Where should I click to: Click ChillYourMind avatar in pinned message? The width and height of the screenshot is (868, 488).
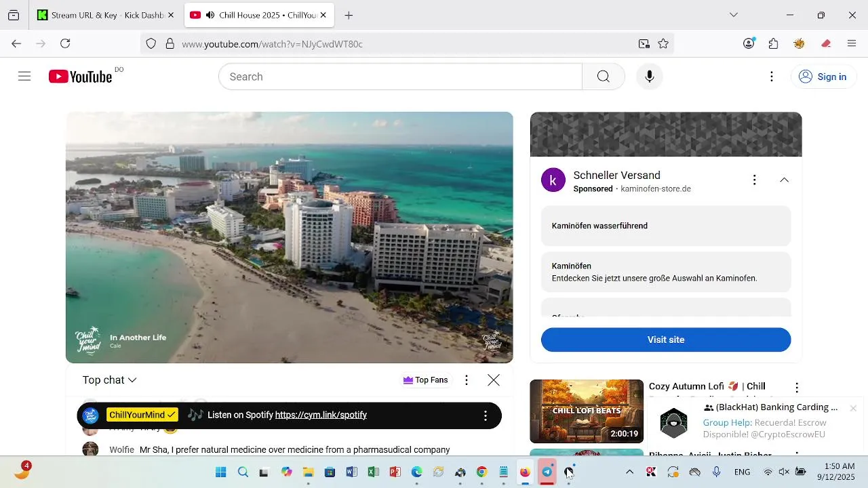(x=90, y=415)
